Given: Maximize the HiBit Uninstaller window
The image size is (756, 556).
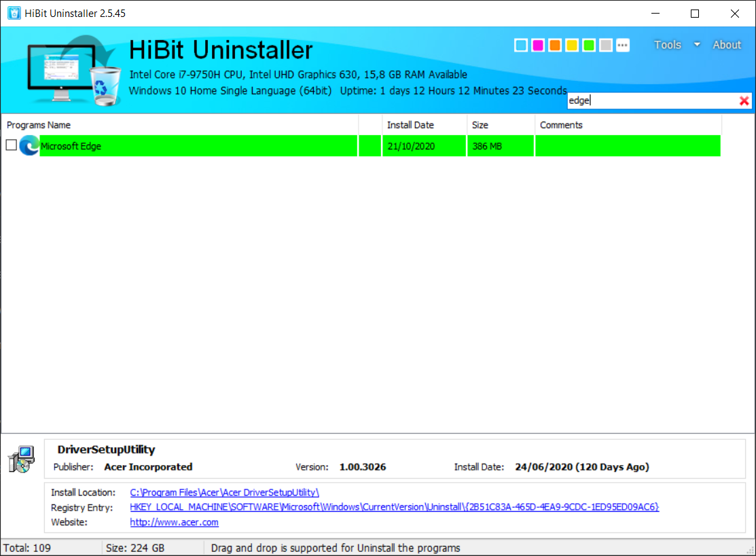Looking at the screenshot, I should pos(695,14).
